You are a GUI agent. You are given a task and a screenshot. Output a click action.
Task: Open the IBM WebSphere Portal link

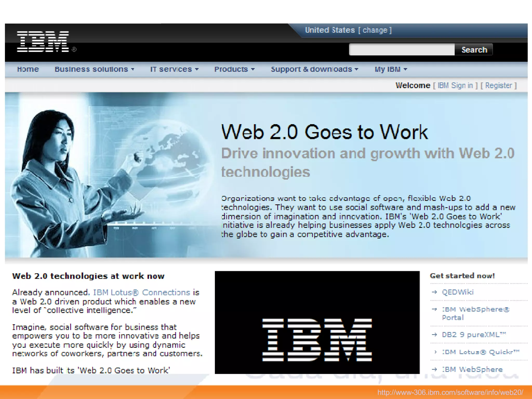tap(476, 314)
